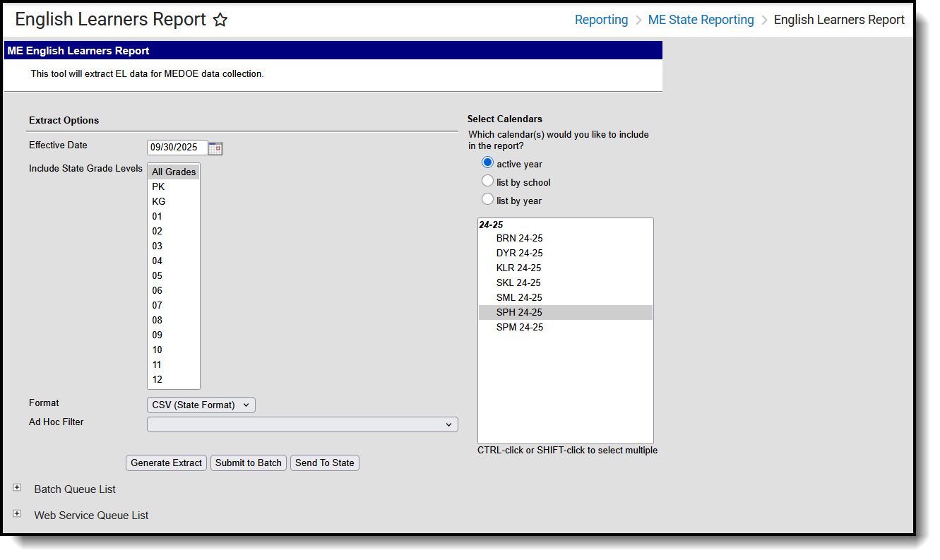Expand the Batch Queue List section
Screen dimensions: 940x560
point(17,488)
